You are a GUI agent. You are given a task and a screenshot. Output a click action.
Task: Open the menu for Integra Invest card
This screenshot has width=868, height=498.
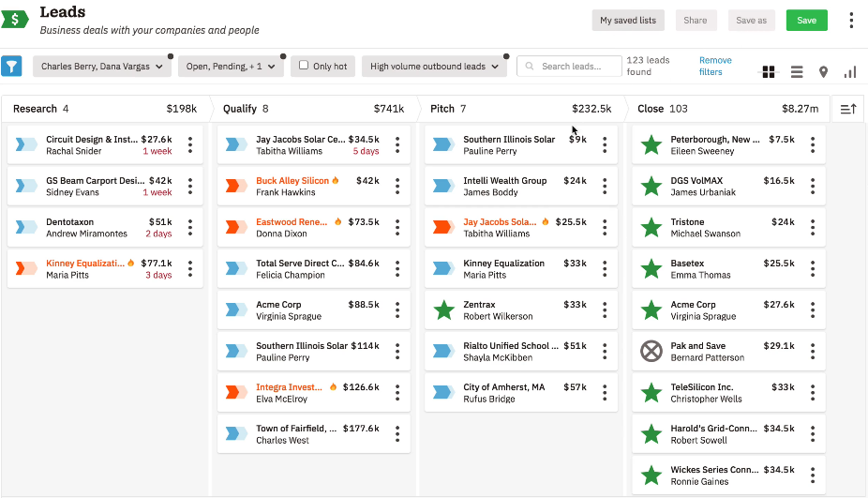point(397,393)
